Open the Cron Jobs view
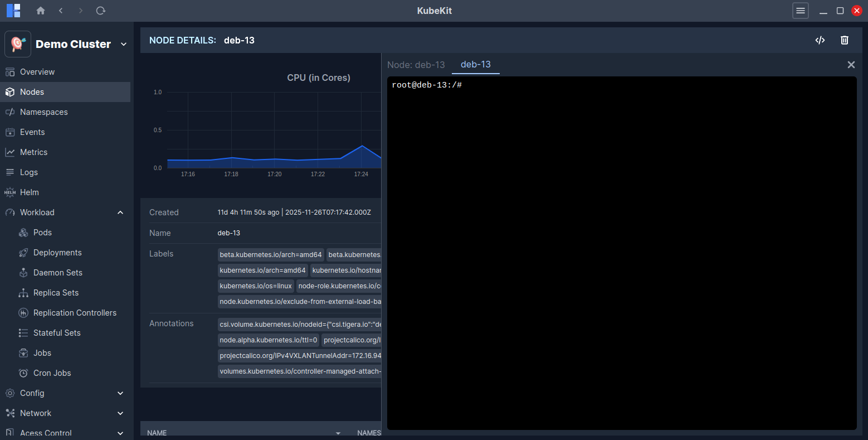 52,373
